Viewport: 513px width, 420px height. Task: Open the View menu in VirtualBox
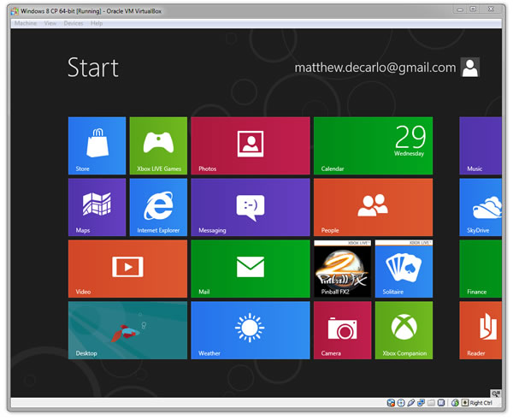[x=50, y=23]
